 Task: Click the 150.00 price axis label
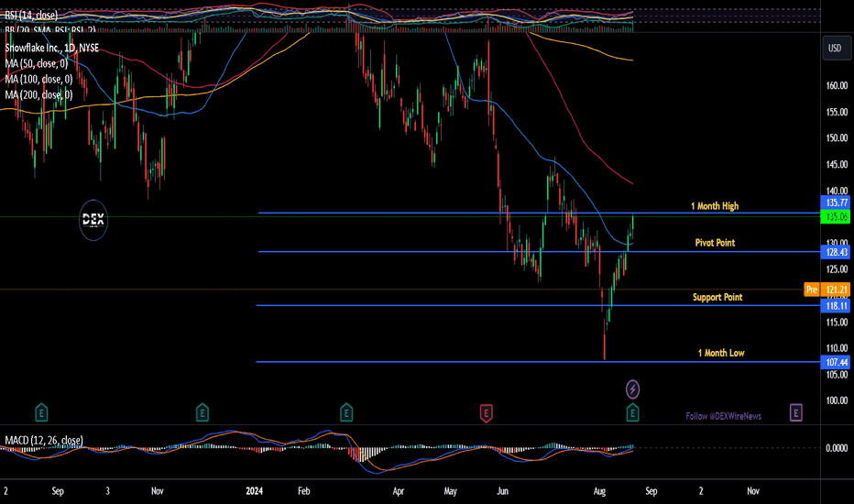tap(837, 137)
